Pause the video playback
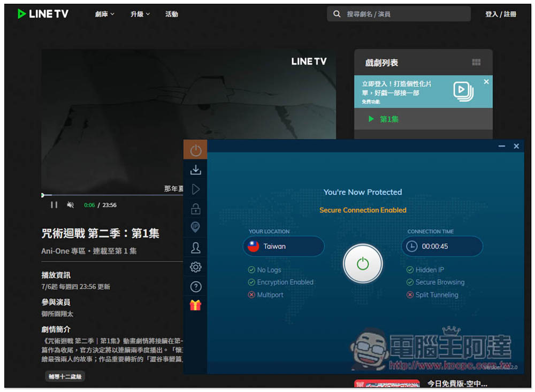535x392 pixels. (x=54, y=205)
